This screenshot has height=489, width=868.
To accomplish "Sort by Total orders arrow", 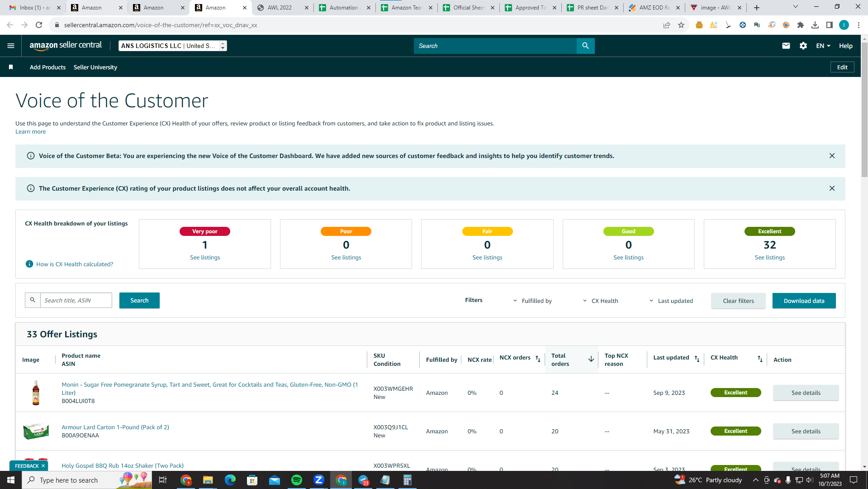I will [x=591, y=359].
